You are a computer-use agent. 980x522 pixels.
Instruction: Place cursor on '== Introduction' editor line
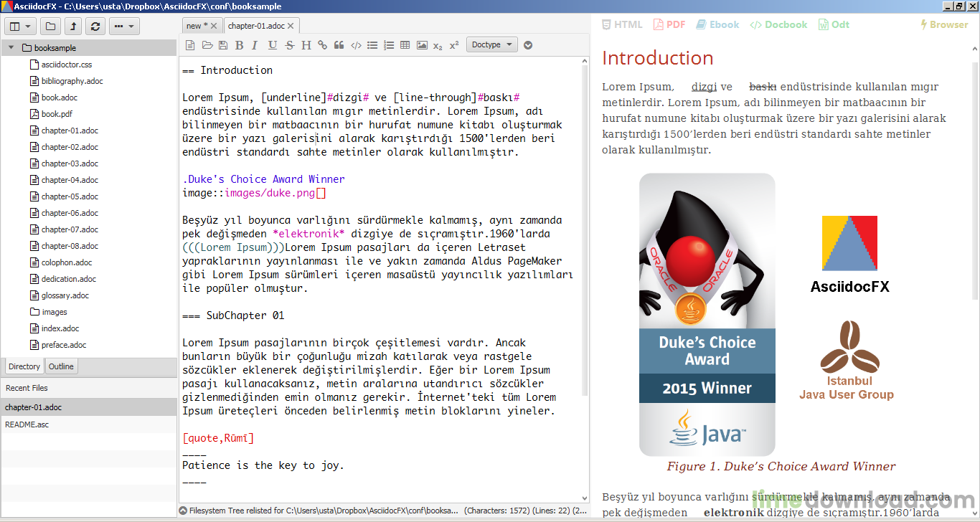(x=227, y=70)
